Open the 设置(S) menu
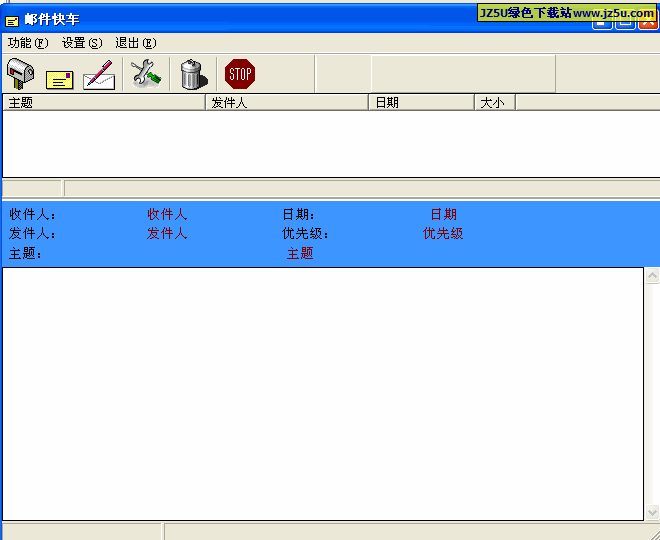The width and height of the screenshot is (660, 540). point(82,43)
